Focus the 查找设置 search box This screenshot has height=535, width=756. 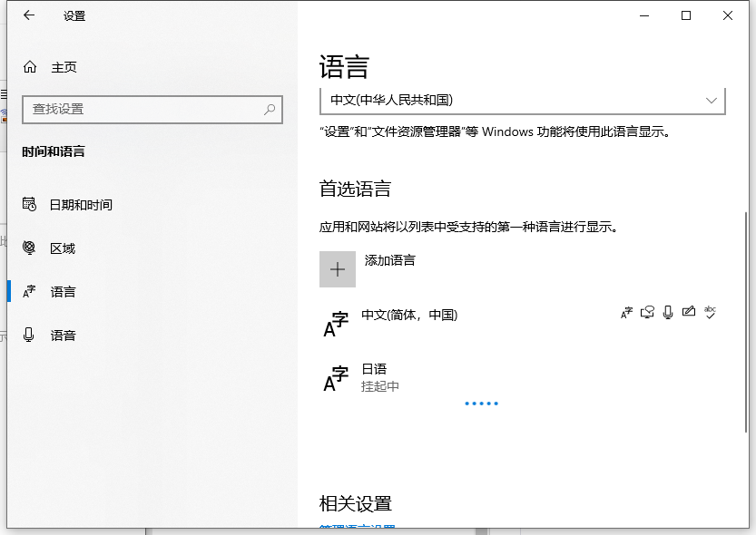(x=152, y=110)
